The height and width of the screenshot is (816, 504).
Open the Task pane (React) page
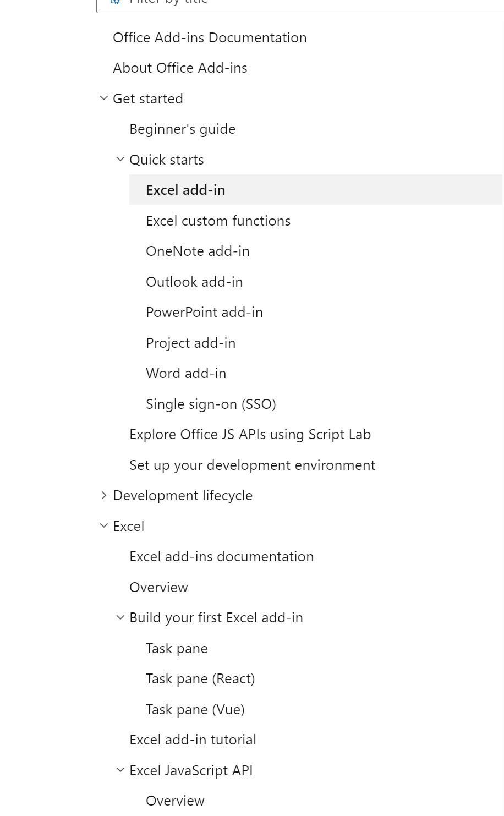point(200,678)
